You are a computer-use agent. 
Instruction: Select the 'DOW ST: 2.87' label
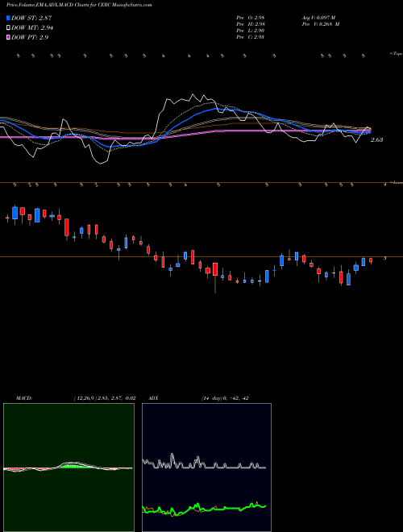click(x=31, y=18)
